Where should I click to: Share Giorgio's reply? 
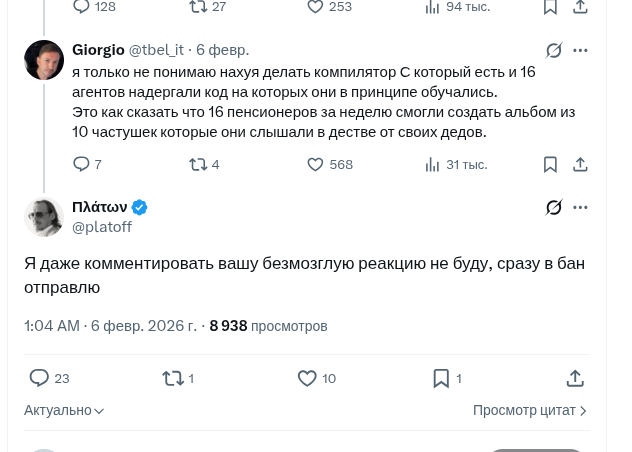coord(580,164)
